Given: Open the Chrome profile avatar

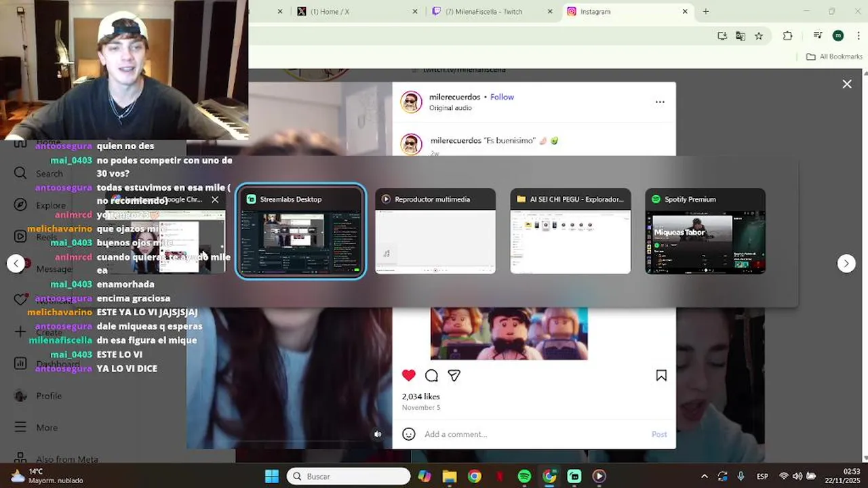Looking at the screenshot, I should [838, 36].
